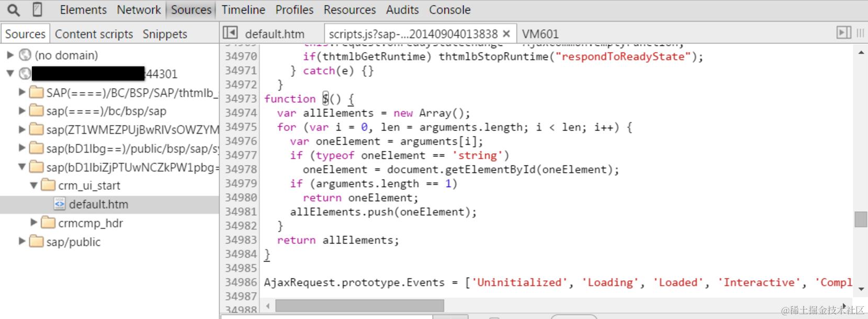The image size is (868, 319).
Task: Switch to VM601 editor tab
Action: (x=540, y=34)
